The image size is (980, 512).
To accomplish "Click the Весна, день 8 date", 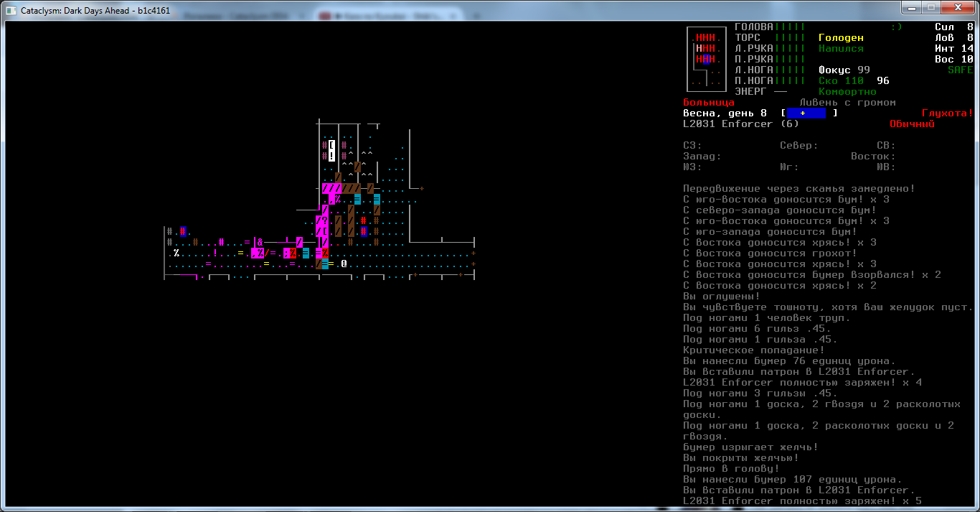I will (x=725, y=113).
